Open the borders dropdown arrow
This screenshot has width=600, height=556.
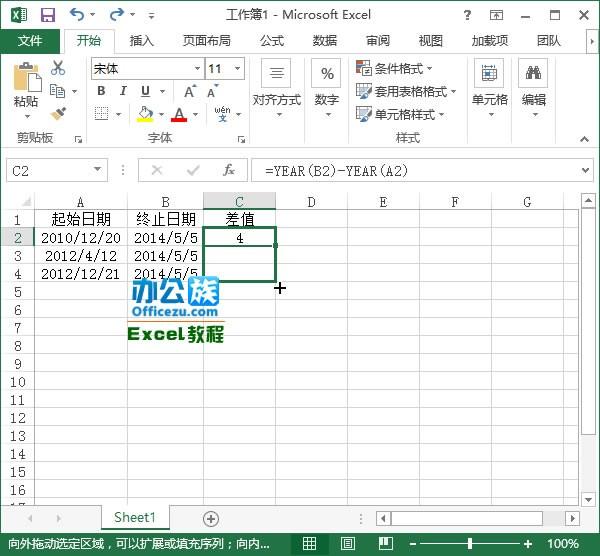(x=118, y=114)
